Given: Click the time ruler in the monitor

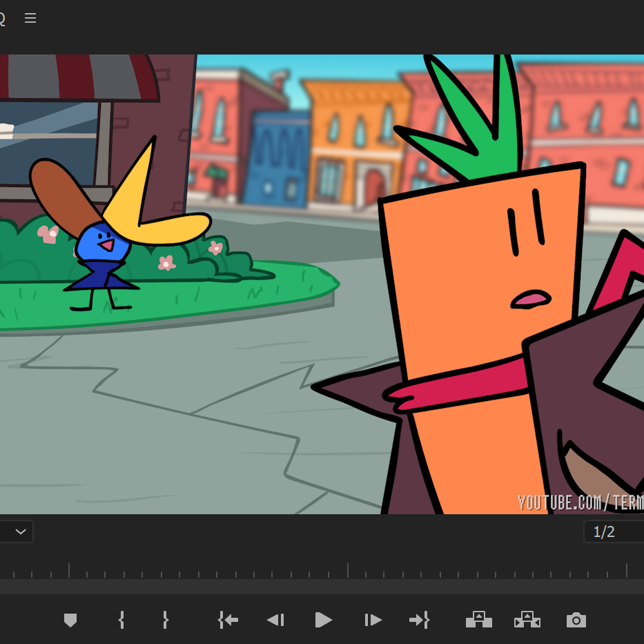Looking at the screenshot, I should (322, 569).
